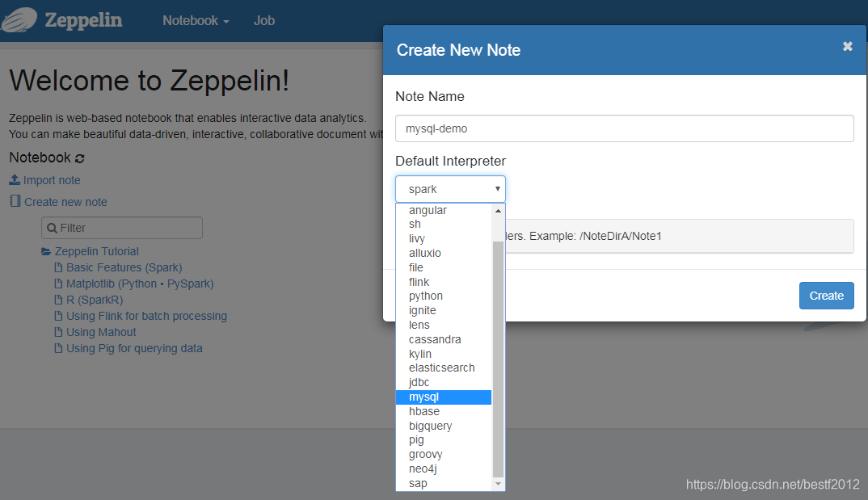868x500 pixels.
Task: Click the Create new note book icon
Action: point(15,201)
